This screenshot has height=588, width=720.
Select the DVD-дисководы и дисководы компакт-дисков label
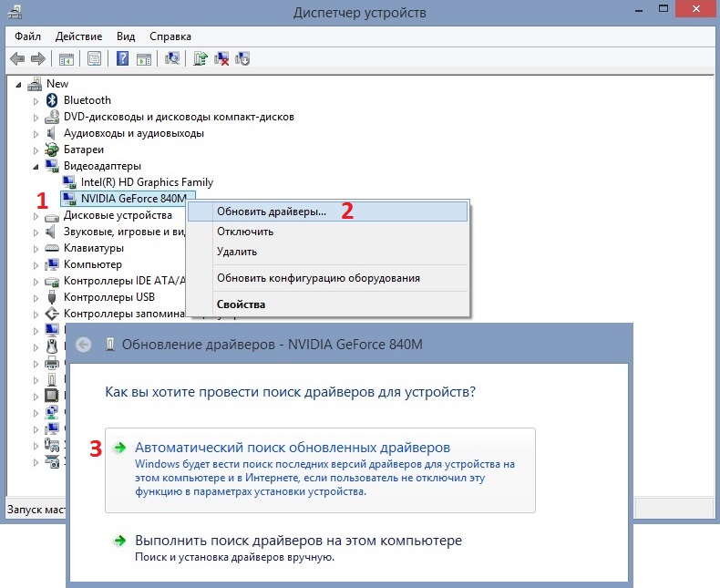(179, 117)
